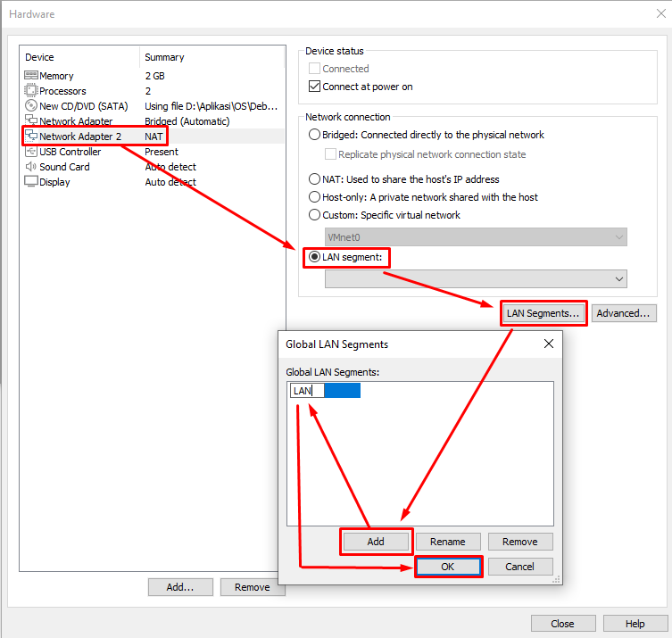Select the Network Adapter 2 icon
The image size is (672, 638).
point(31,137)
